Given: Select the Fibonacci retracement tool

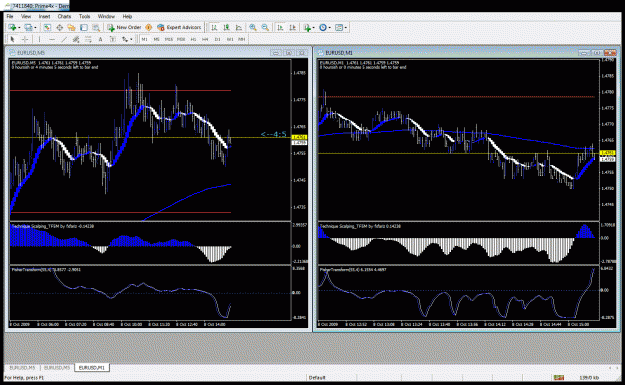Looking at the screenshot, I should pyautogui.click(x=88, y=39).
